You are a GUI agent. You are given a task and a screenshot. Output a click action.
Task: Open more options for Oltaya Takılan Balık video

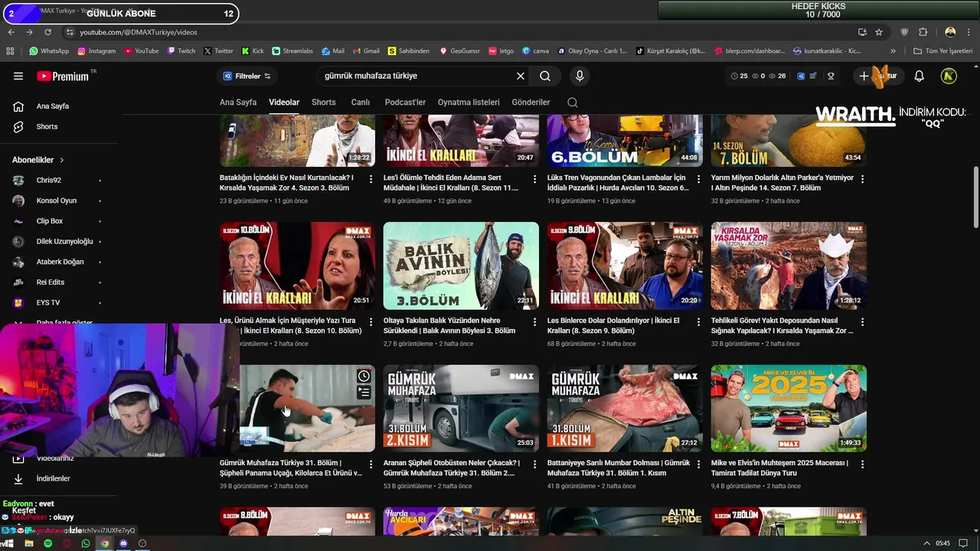click(x=535, y=322)
